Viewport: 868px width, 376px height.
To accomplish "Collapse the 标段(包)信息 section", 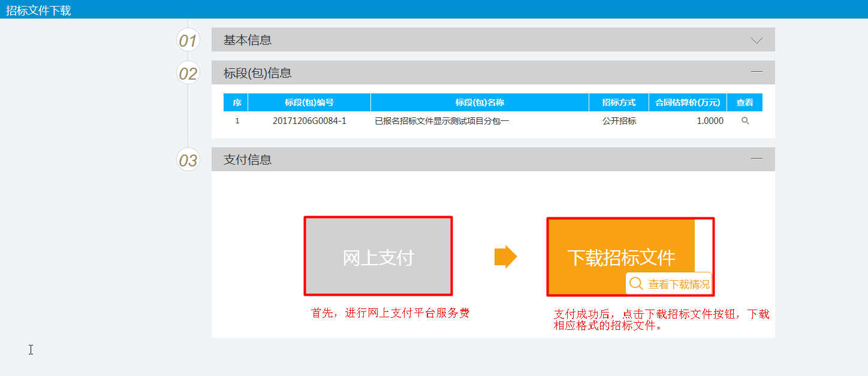I will click(x=756, y=72).
